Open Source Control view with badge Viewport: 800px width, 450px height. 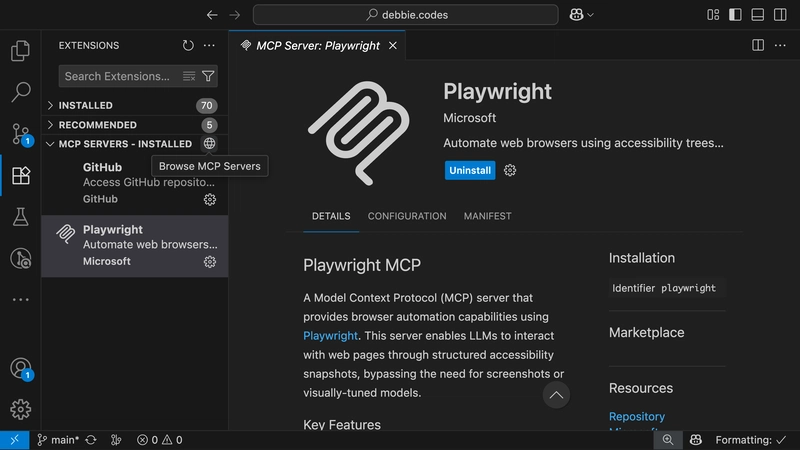21,134
